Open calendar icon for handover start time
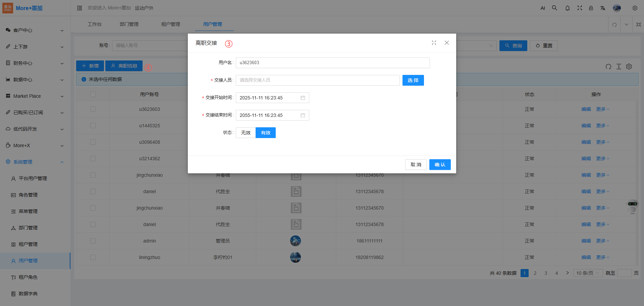 [303, 98]
